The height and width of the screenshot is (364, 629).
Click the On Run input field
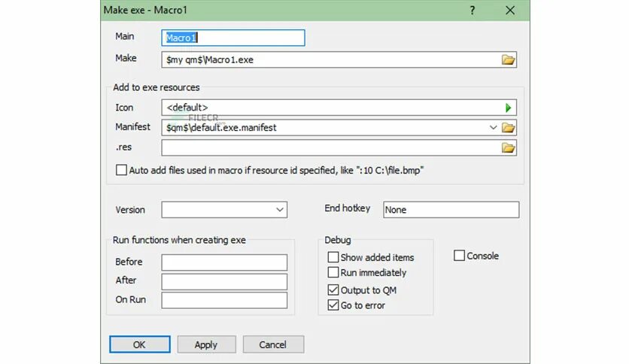(224, 300)
